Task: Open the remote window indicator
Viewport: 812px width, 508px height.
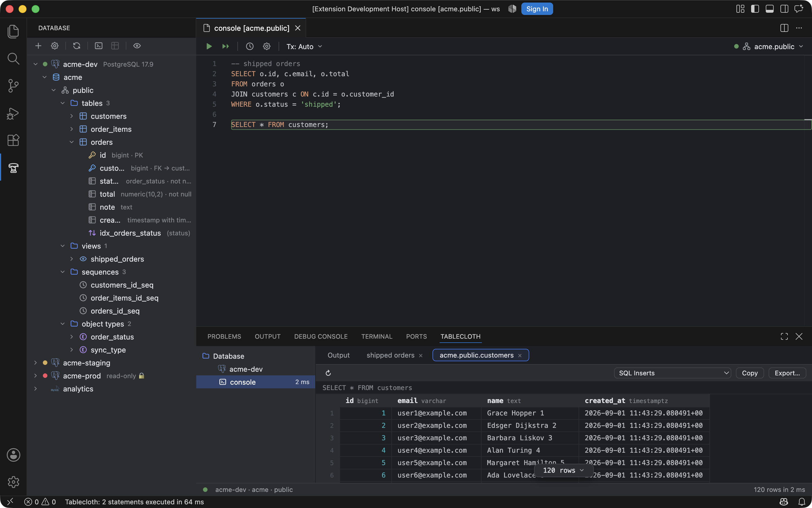Action: [x=10, y=502]
